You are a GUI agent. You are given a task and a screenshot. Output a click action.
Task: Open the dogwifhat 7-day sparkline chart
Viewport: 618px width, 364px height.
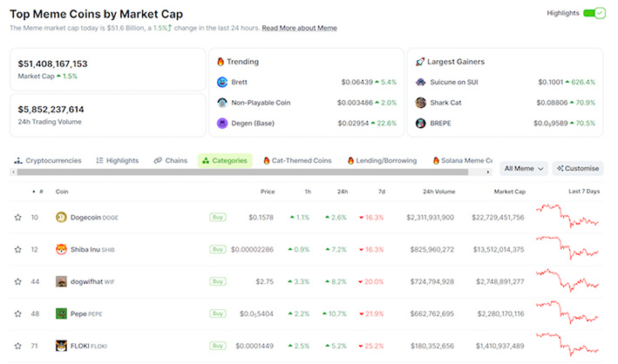[x=567, y=280]
